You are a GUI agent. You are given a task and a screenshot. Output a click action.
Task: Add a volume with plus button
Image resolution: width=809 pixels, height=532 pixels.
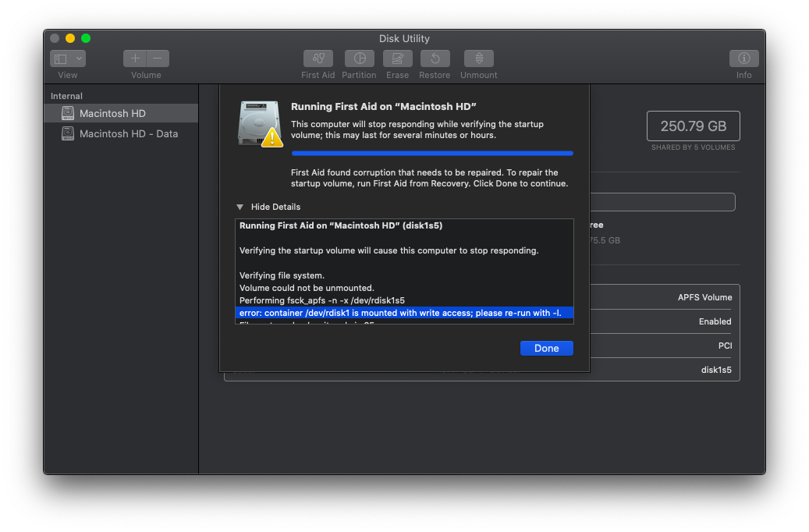(x=135, y=59)
